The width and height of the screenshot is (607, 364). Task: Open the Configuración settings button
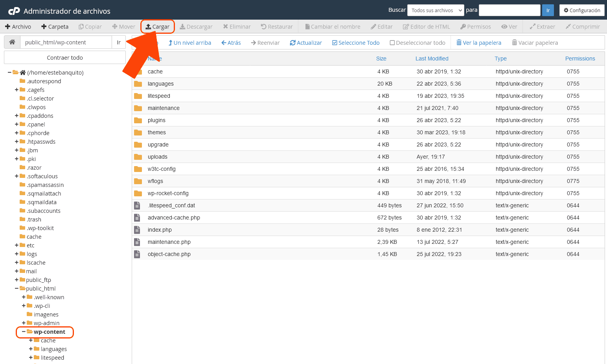(x=581, y=10)
